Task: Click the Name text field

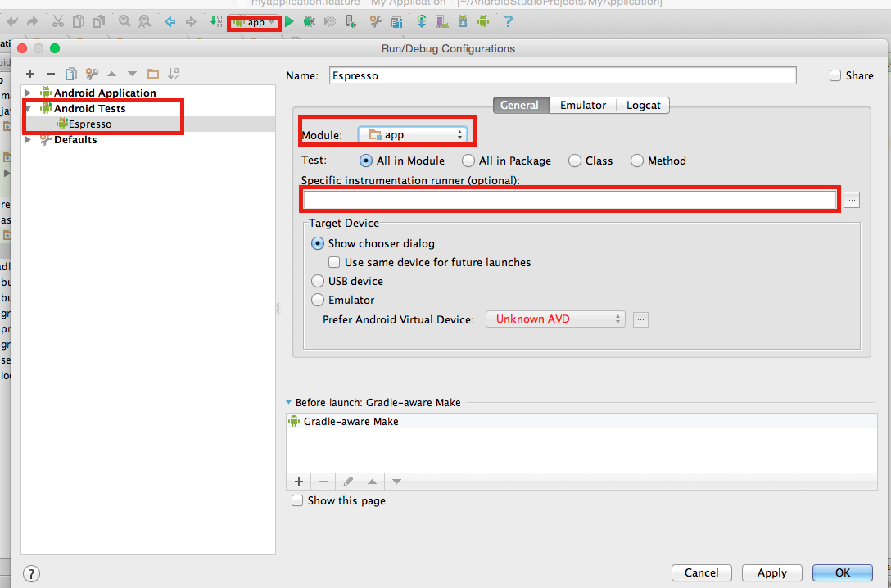Action: (562, 75)
